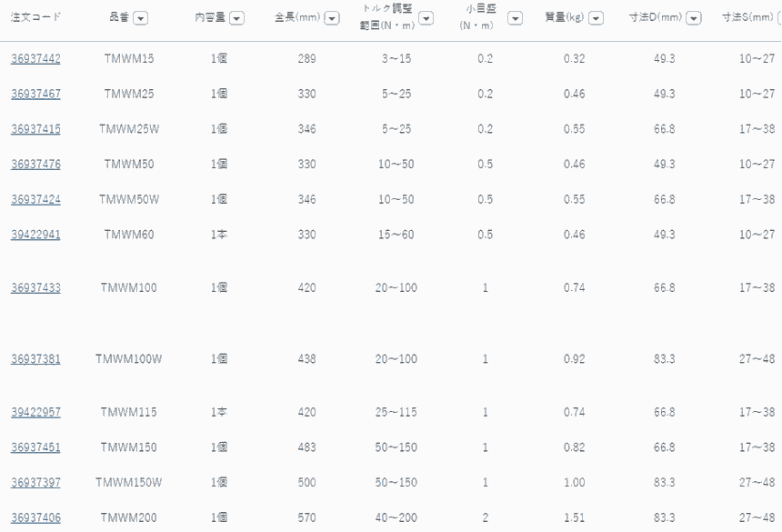This screenshot has height=532, width=782.
Task: Open the 内容量 column filter dropdown
Action: pos(236,18)
